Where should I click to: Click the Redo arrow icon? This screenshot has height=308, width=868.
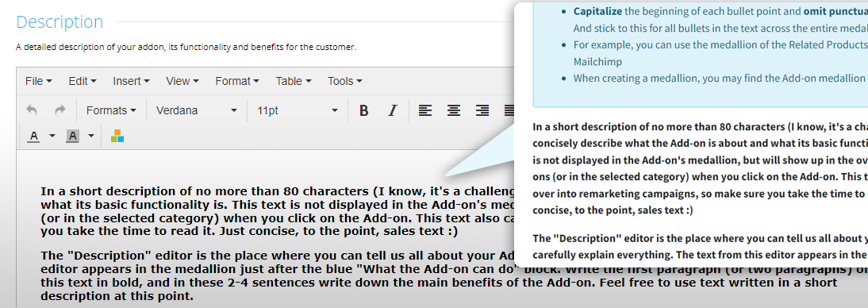60,110
